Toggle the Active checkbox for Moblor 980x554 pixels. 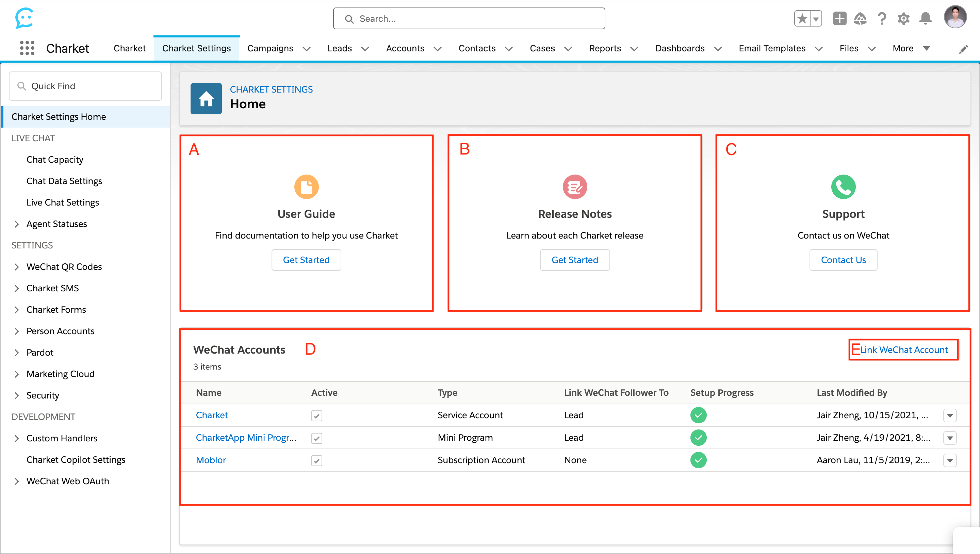click(x=316, y=460)
